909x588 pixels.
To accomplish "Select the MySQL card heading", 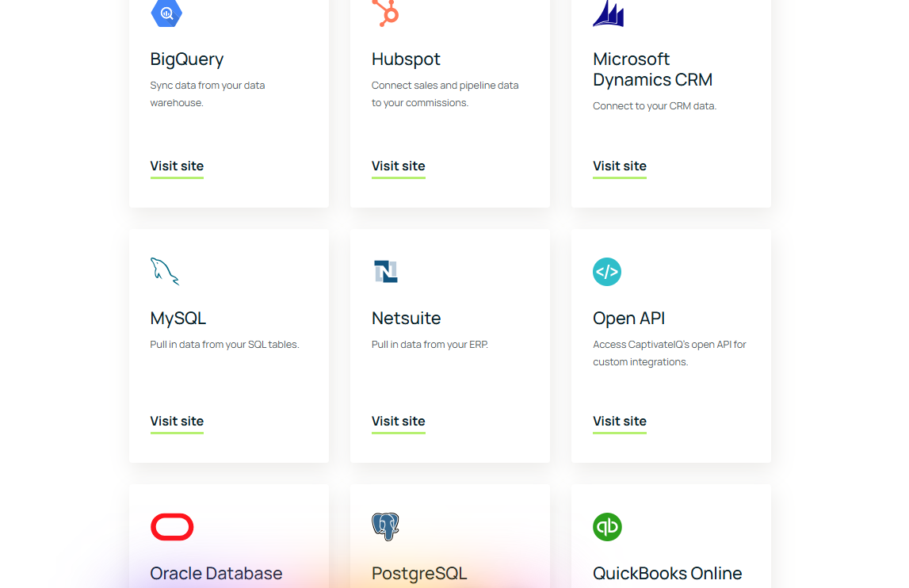I will click(178, 319).
